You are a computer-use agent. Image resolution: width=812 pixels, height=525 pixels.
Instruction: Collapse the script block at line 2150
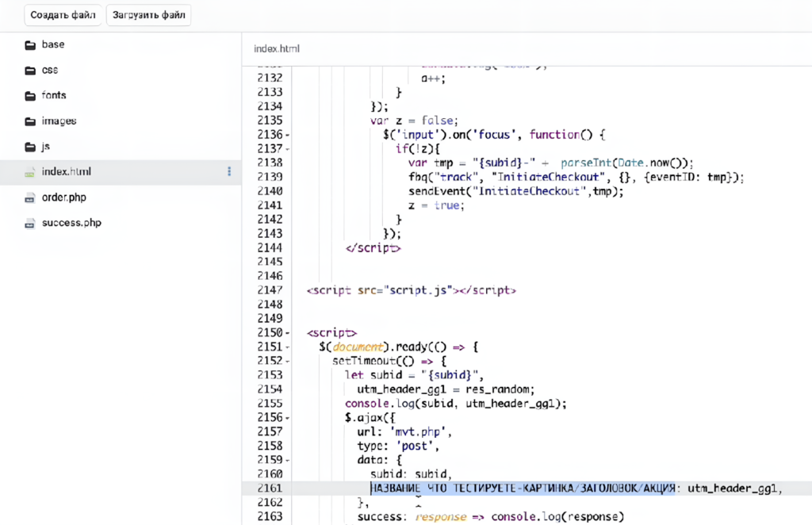(287, 333)
